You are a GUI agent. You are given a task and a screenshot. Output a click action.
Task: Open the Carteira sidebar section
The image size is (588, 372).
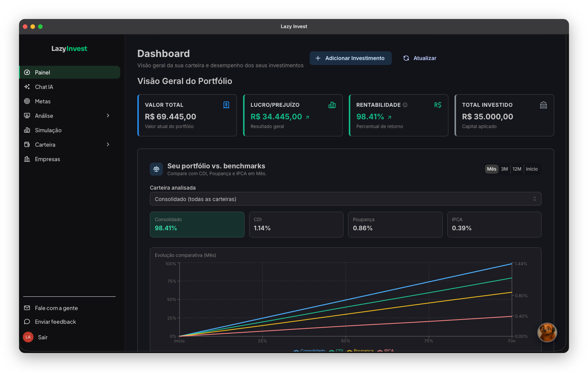point(70,144)
